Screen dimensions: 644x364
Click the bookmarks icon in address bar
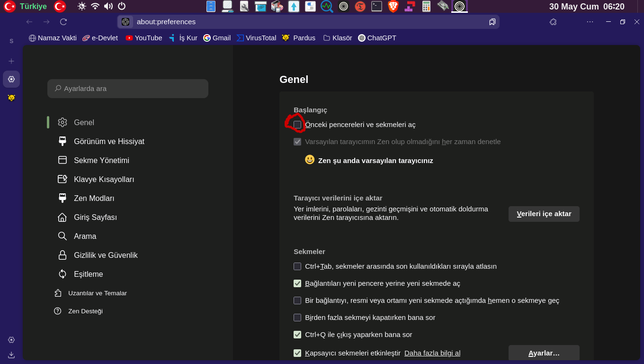coord(492,22)
